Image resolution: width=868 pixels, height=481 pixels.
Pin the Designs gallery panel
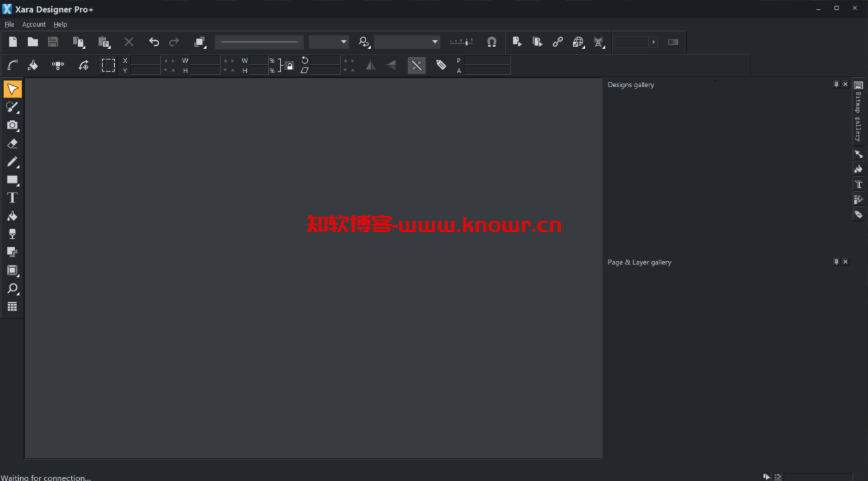pyautogui.click(x=836, y=85)
